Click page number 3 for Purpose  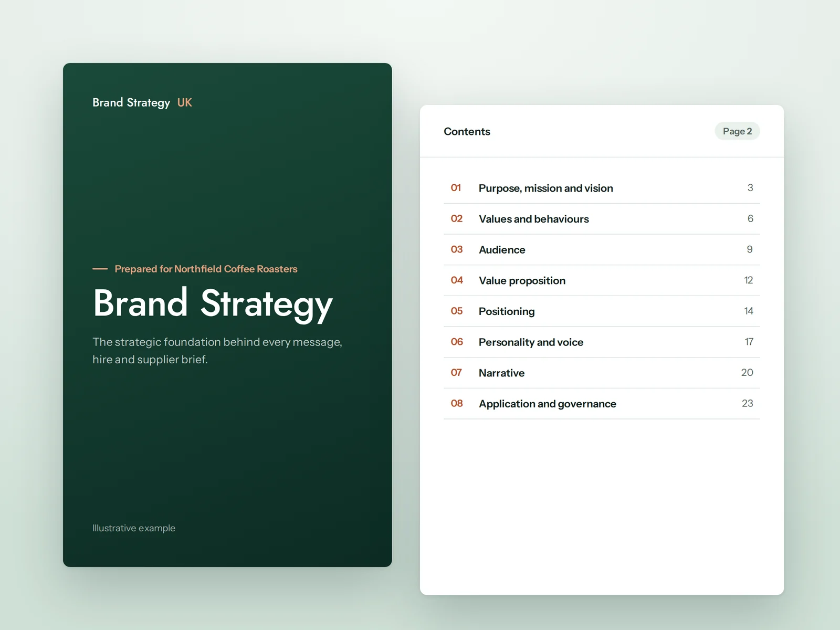pyautogui.click(x=750, y=188)
